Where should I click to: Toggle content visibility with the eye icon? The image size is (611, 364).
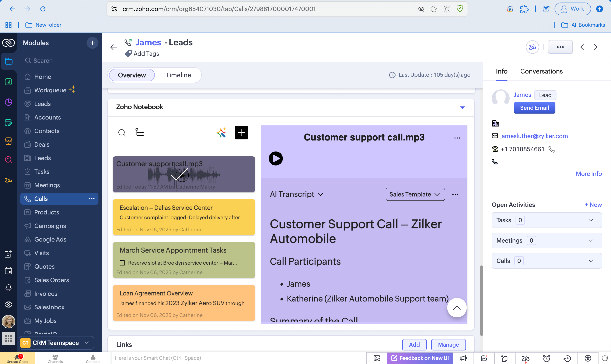coord(421,9)
